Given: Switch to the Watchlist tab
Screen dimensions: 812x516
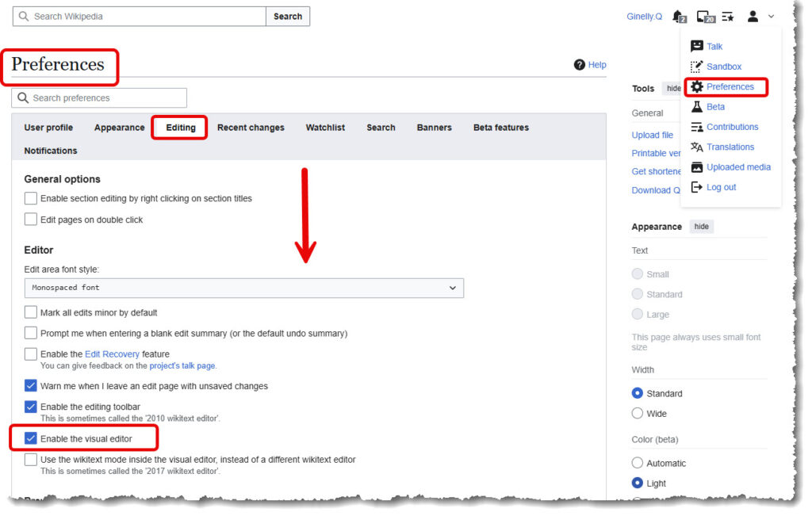Looking at the screenshot, I should tap(325, 128).
